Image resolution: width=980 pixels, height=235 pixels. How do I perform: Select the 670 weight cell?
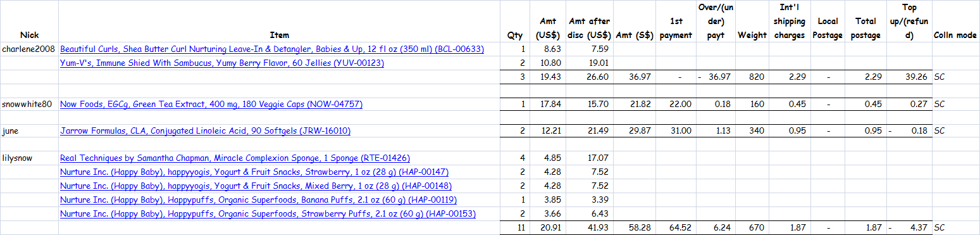pyautogui.click(x=753, y=228)
